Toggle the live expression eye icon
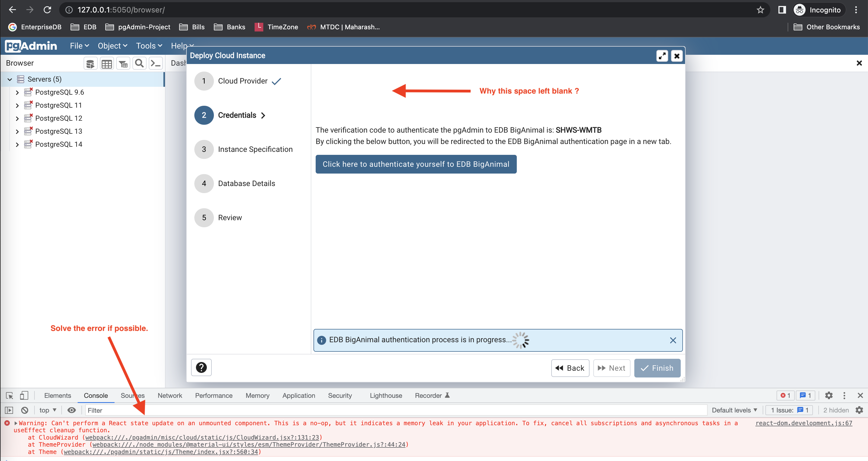The width and height of the screenshot is (868, 461). click(71, 410)
